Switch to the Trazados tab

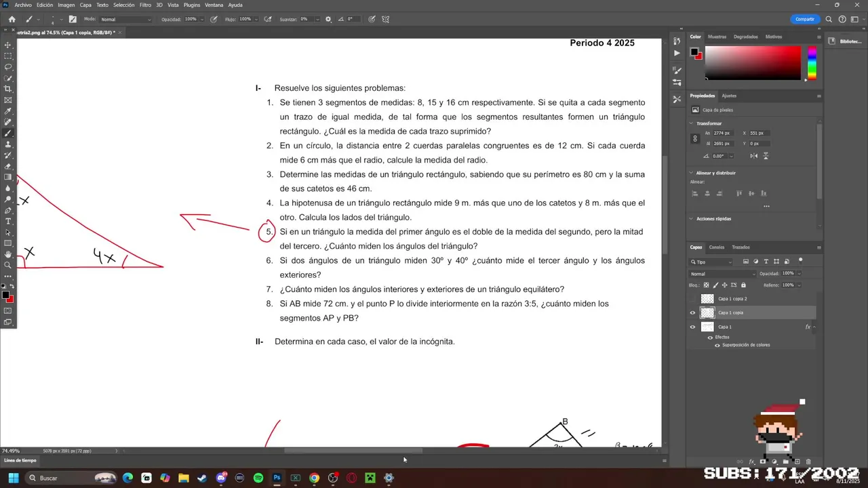point(741,247)
